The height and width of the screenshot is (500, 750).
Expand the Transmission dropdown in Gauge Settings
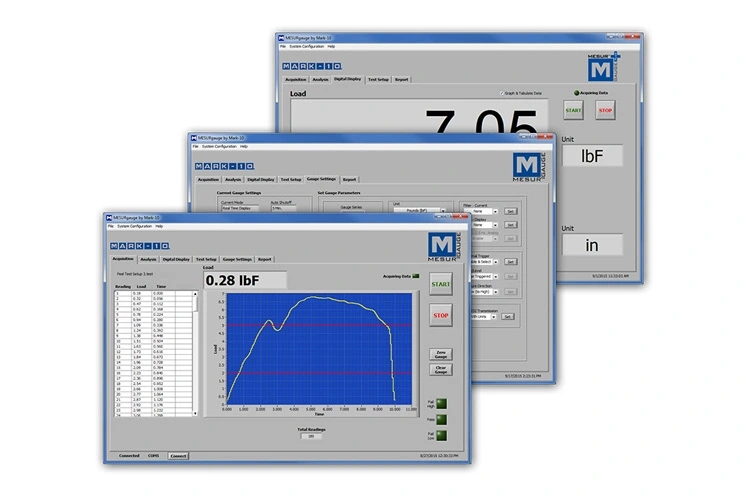pos(493,317)
